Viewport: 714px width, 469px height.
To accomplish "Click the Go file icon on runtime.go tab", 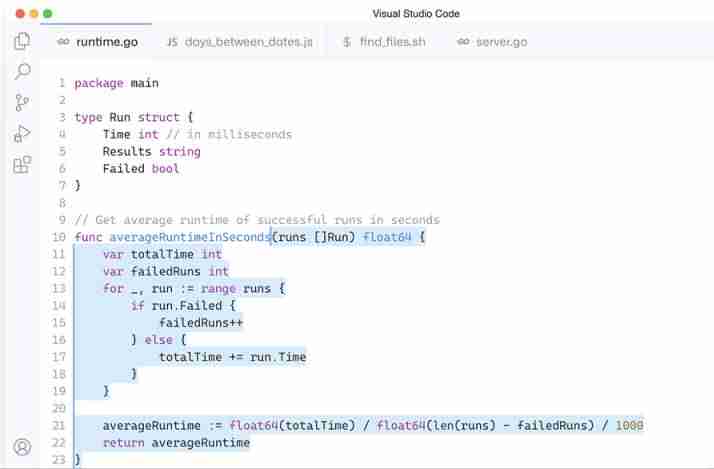I will [63, 42].
